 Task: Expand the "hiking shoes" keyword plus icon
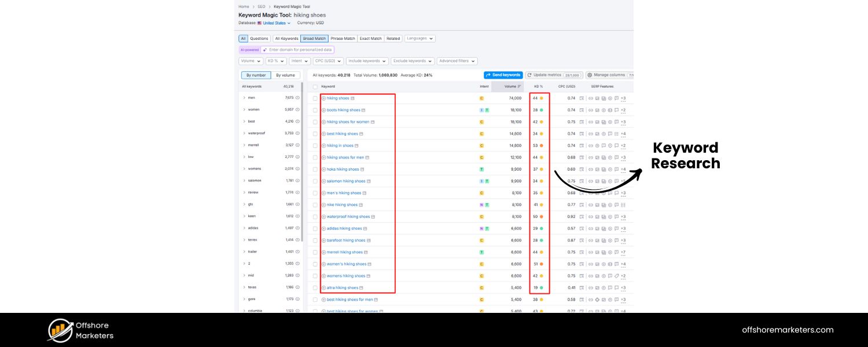323,98
